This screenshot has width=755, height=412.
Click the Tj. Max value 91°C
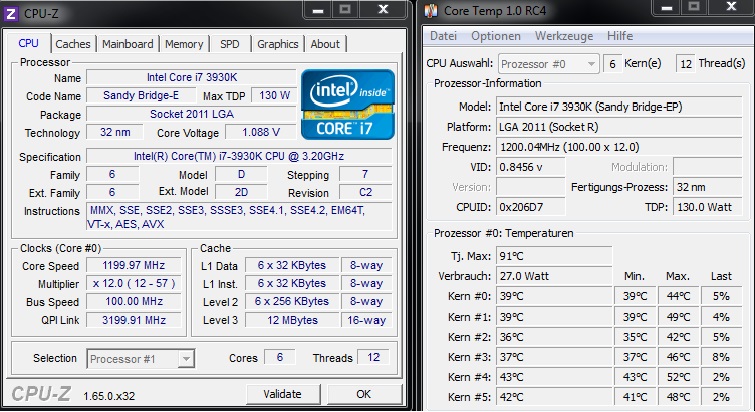[554, 256]
